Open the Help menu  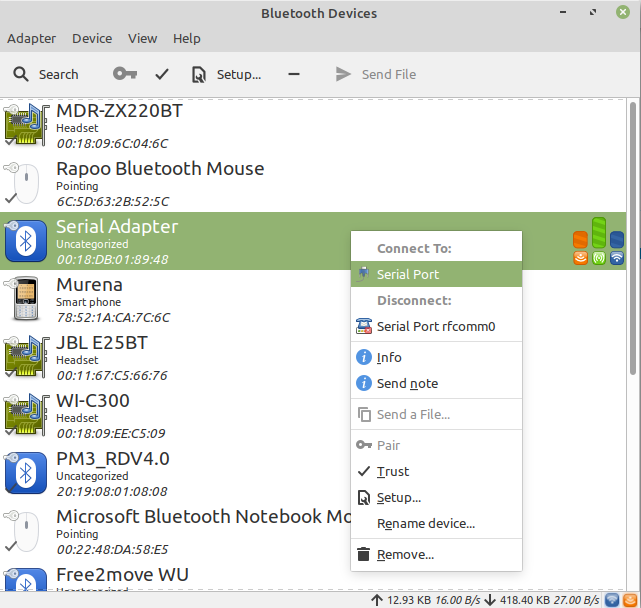point(186,38)
